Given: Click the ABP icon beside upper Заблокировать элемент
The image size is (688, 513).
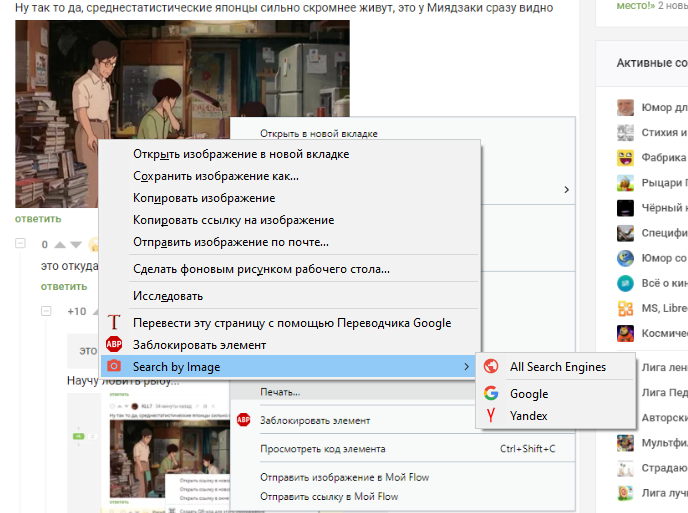Looking at the screenshot, I should pos(114,344).
